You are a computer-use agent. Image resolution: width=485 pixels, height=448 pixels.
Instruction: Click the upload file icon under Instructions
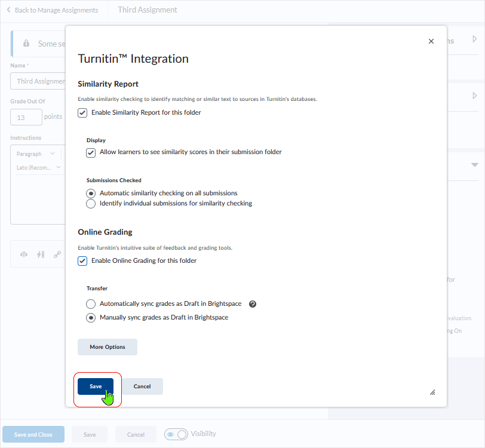24,254
